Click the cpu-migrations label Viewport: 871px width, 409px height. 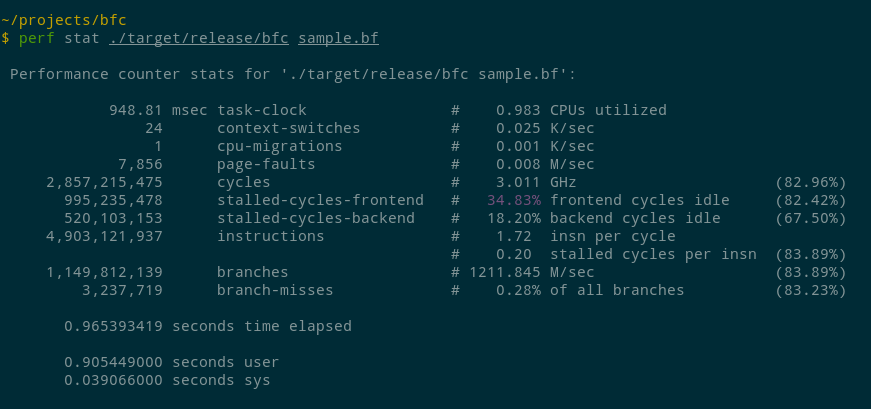pyautogui.click(x=279, y=146)
